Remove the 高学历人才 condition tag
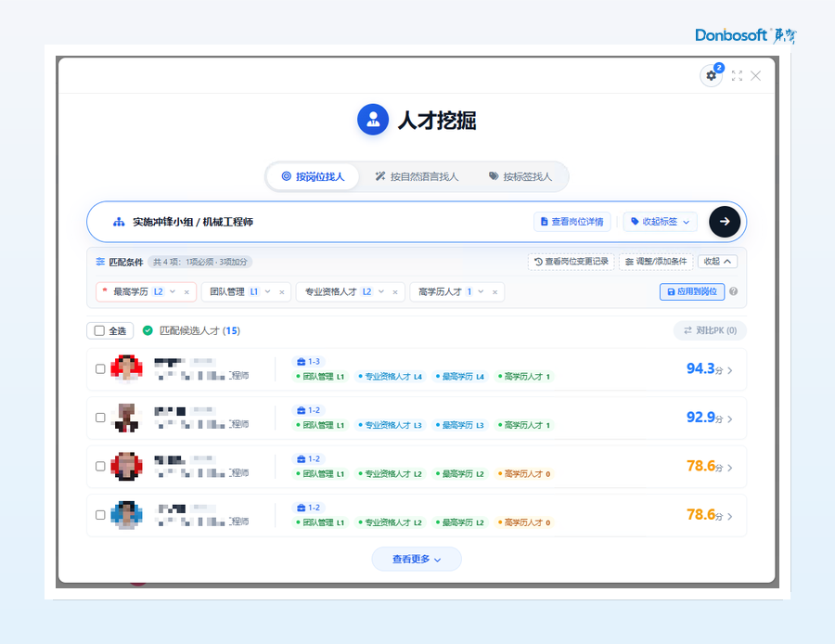Screen dimensions: 835x644 (x=495, y=292)
